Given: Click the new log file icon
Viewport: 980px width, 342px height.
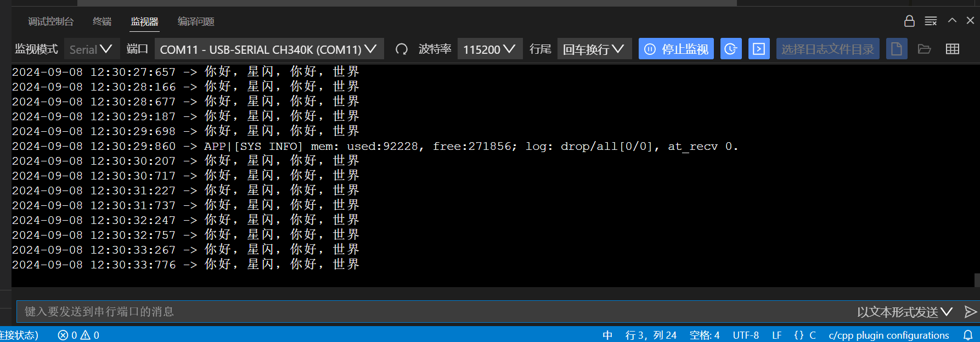Looking at the screenshot, I should click(896, 49).
